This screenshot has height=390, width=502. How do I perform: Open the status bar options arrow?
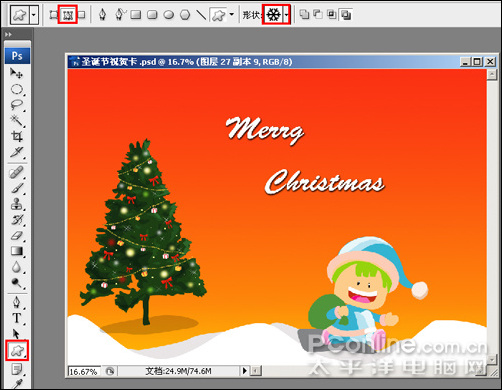pyautogui.click(x=245, y=371)
